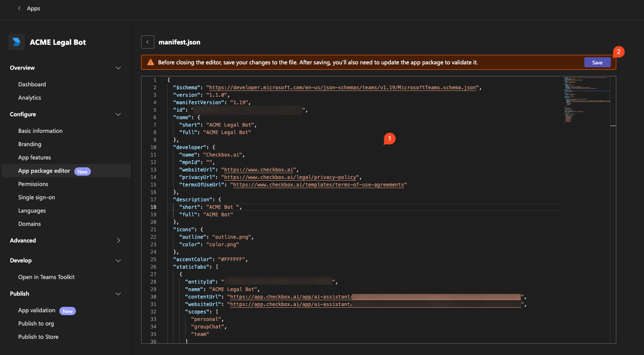Image resolution: width=644 pixels, height=355 pixels.
Task: Click the "accentColor": "#FFFFFF" line
Action: (x=211, y=260)
